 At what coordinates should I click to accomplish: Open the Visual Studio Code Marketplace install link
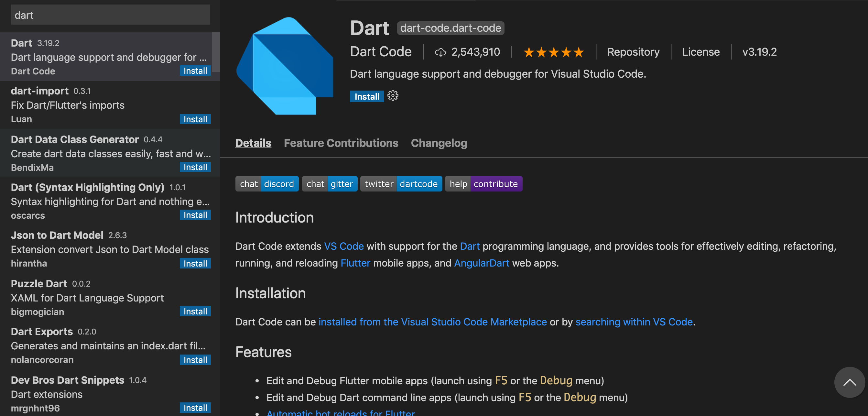pyautogui.click(x=433, y=322)
